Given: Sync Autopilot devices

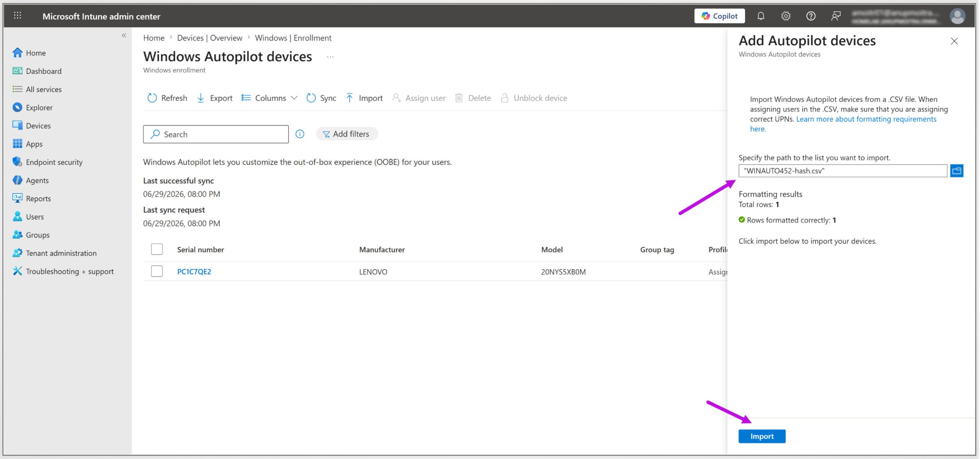Looking at the screenshot, I should point(321,98).
